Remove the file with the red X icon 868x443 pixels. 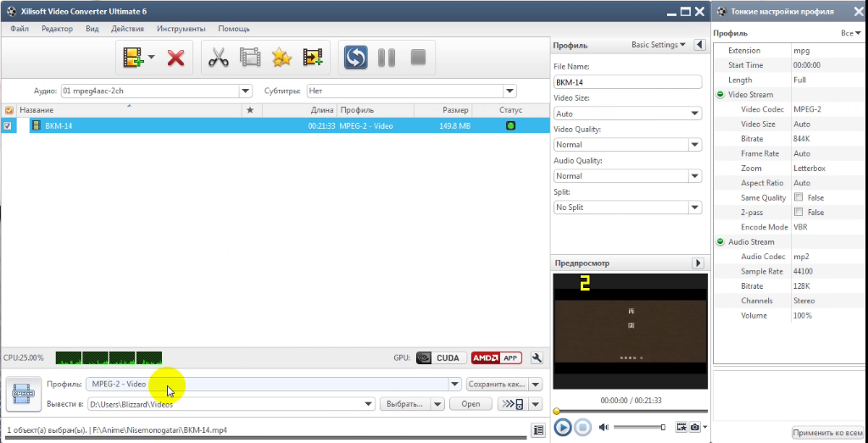coord(176,58)
